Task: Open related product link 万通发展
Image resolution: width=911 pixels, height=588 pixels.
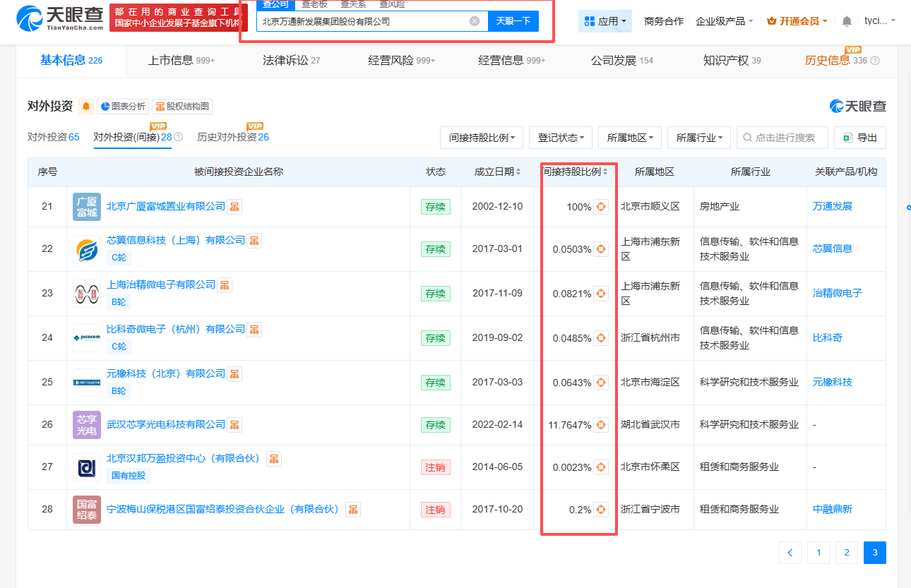Action: (833, 206)
